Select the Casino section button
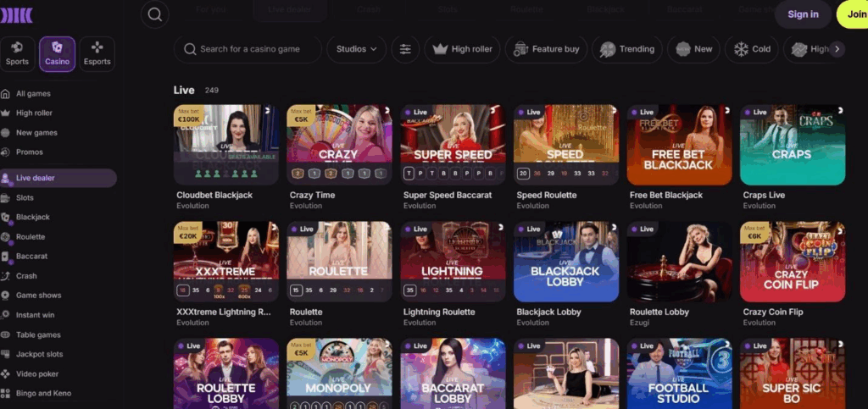This screenshot has width=868, height=409. (x=57, y=54)
